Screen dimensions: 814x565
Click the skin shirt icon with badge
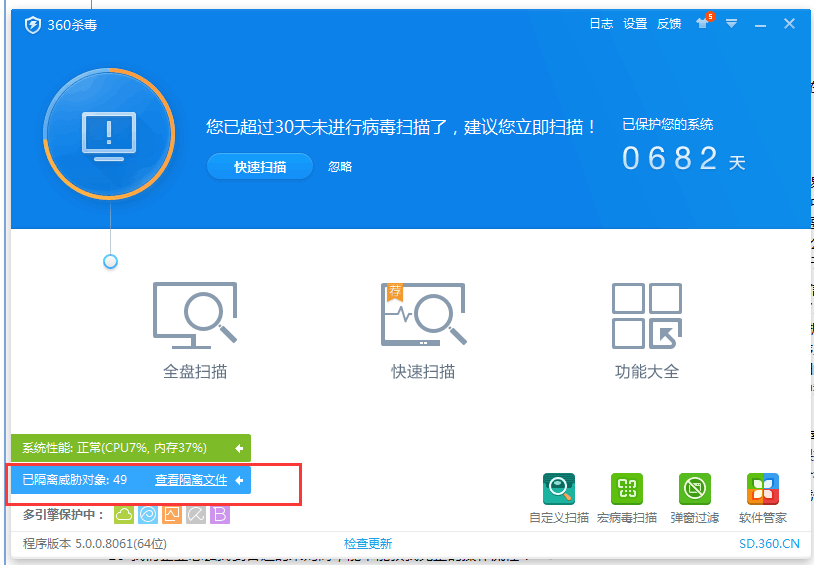(704, 22)
